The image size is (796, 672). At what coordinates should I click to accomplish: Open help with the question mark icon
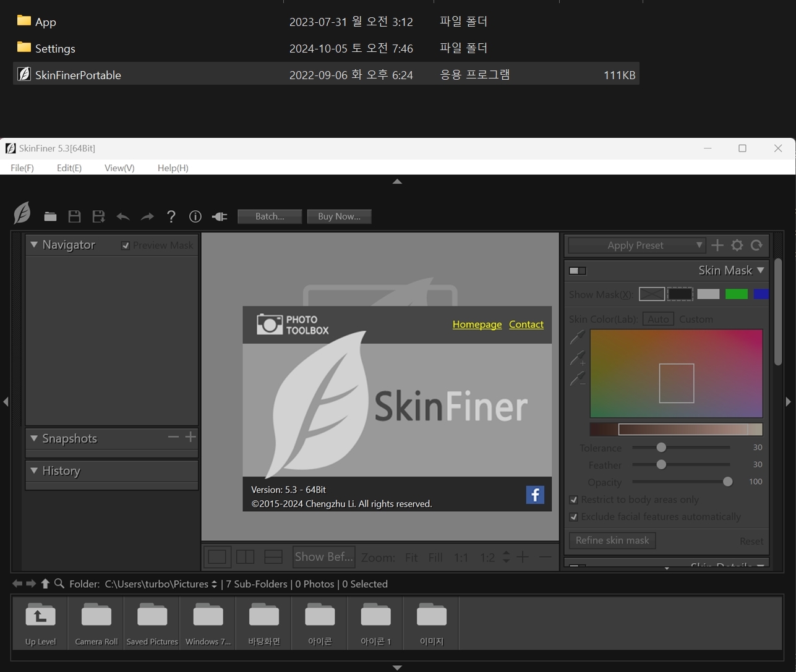pos(171,216)
